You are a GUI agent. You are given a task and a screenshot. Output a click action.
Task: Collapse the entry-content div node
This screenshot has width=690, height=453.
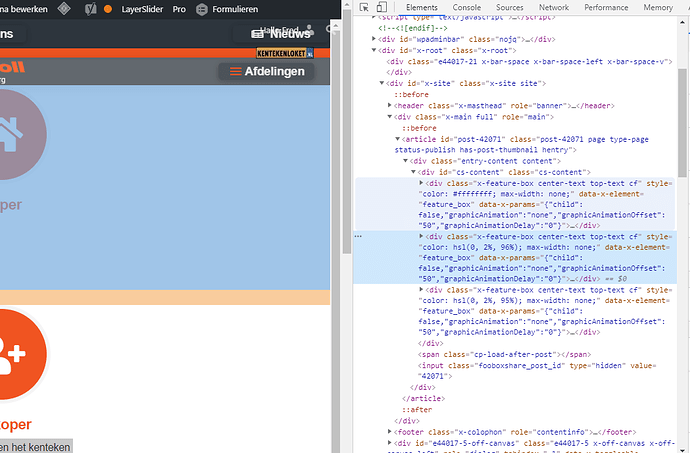405,161
